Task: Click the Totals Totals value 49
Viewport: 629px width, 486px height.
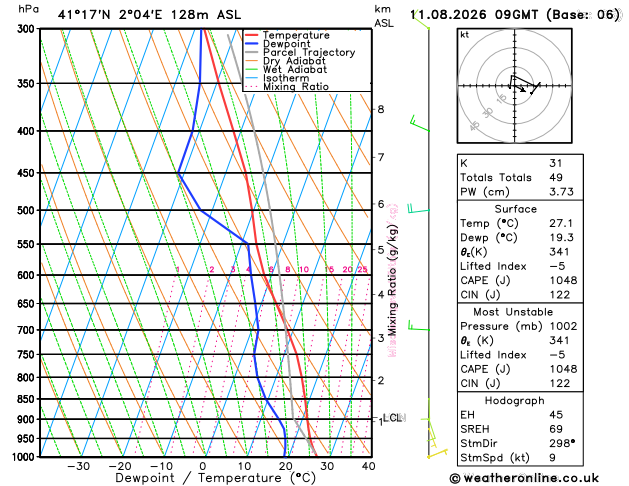Action: [x=556, y=177]
